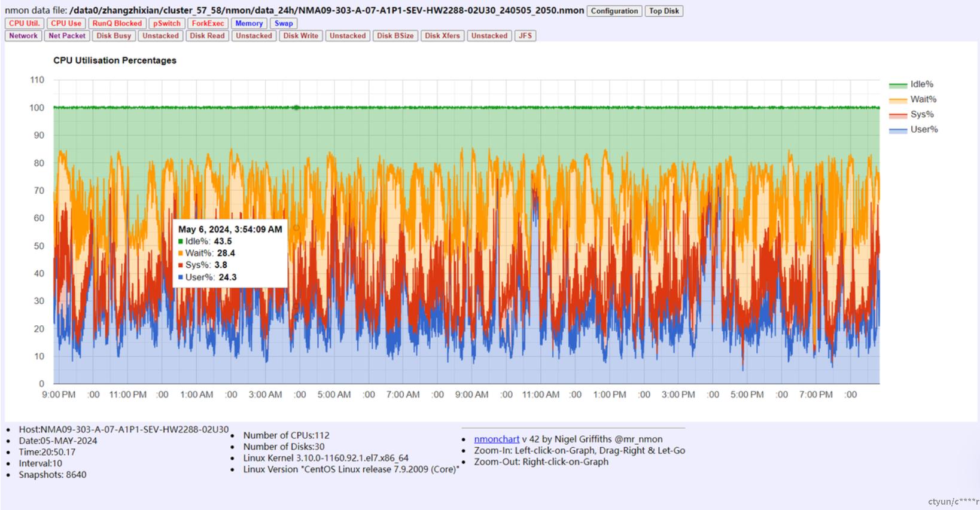
Task: Click the tooltip timestamp May 6, 2024
Action: point(230,229)
